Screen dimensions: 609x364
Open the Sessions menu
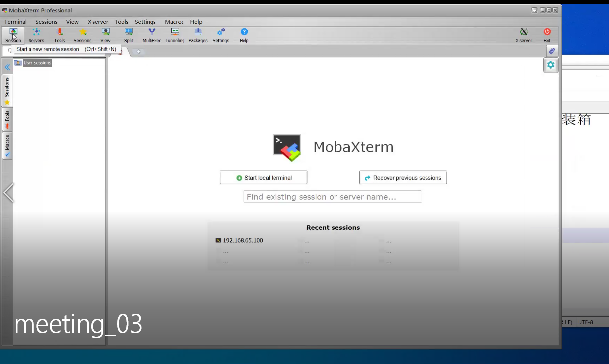pos(46,22)
